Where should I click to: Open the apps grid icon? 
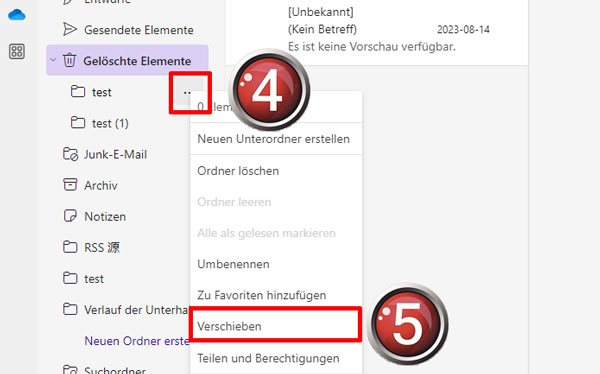coord(17,51)
